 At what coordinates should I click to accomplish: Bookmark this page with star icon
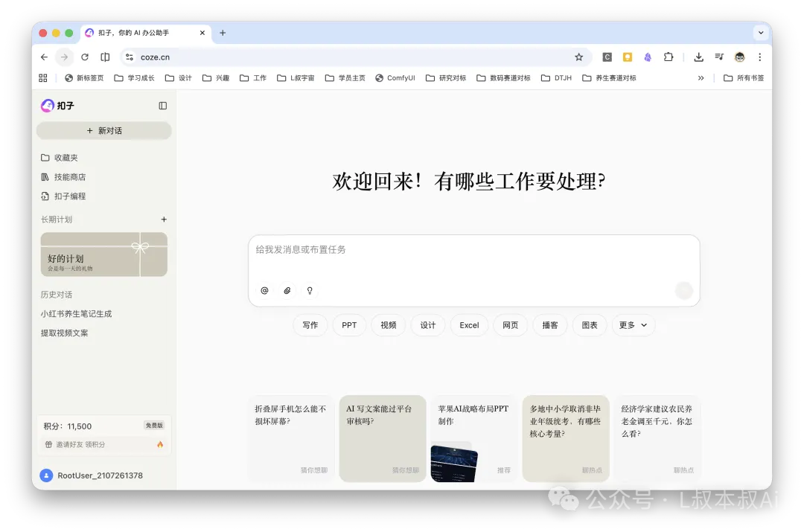579,57
